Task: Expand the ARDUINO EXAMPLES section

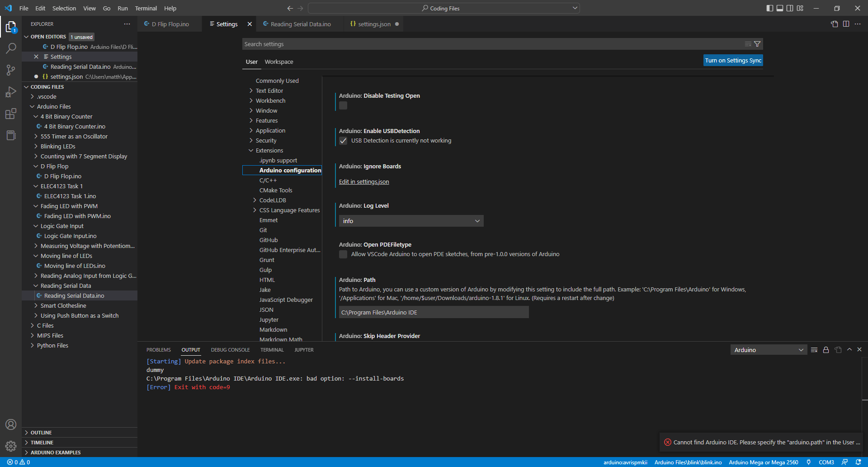Action: point(56,453)
